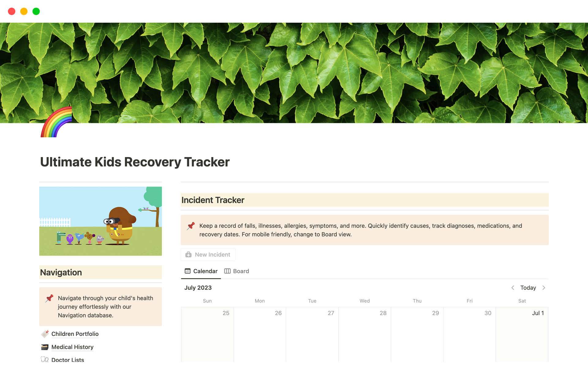This screenshot has width=588, height=368.
Task: Click New Incident button
Action: point(208,254)
